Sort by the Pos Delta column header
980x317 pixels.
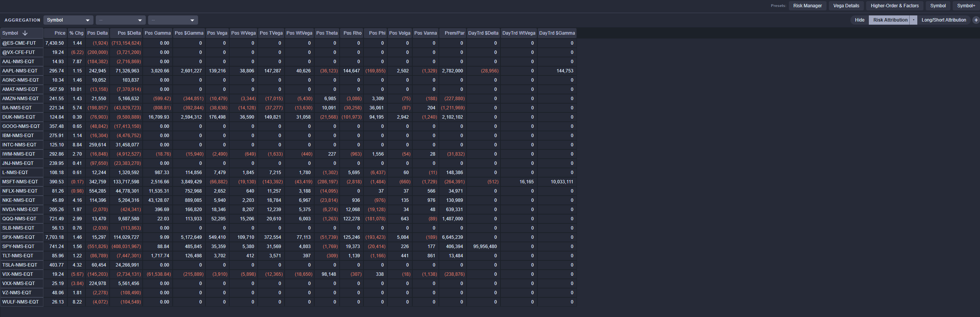click(x=97, y=33)
